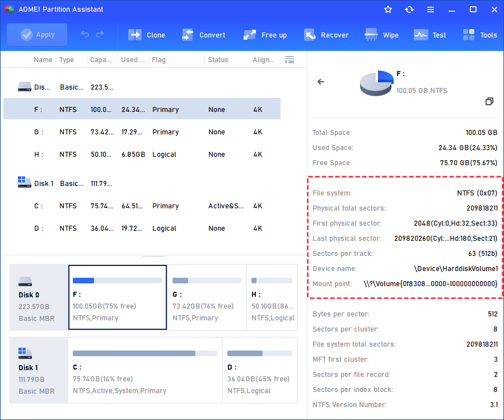Open the Convert tool
The height and width of the screenshot is (420, 504).
[203, 35]
